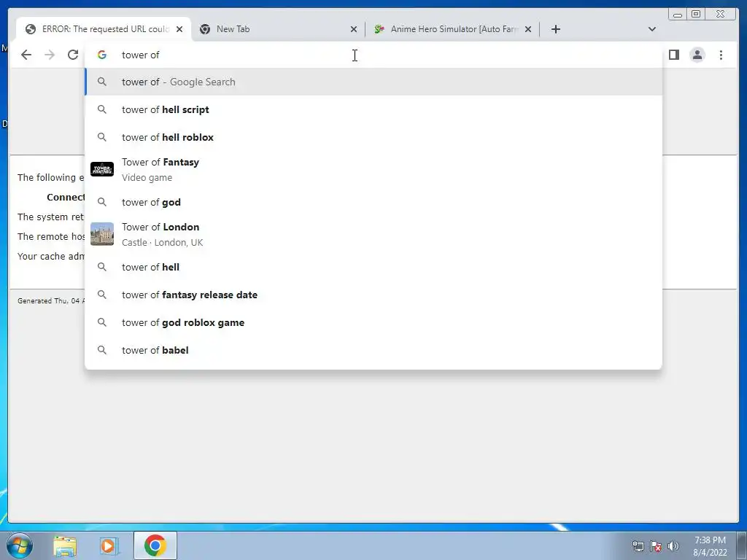Go back with the browser back arrow

(x=26, y=55)
